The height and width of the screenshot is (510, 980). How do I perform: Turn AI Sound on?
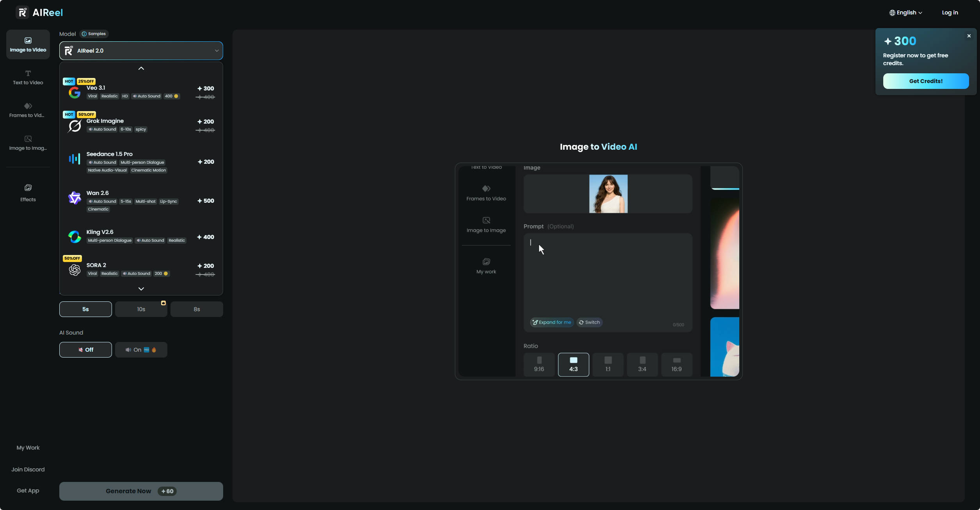141,350
